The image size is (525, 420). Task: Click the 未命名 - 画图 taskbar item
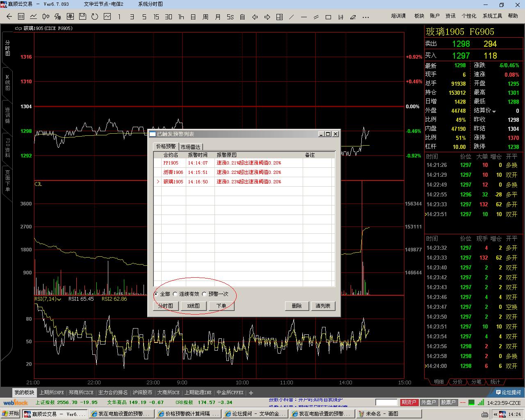[x=381, y=414]
